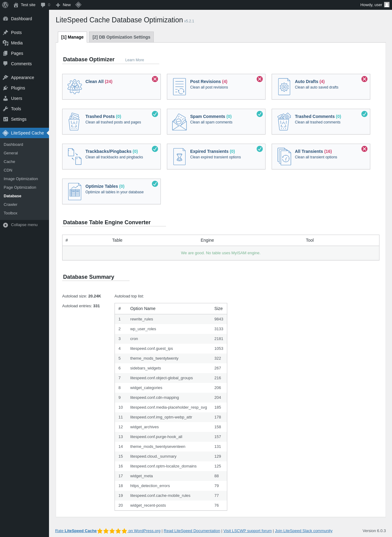Click the green checkmark on Trackbacks/Pingbacks
The height and width of the screenshot is (537, 392).
point(155,149)
